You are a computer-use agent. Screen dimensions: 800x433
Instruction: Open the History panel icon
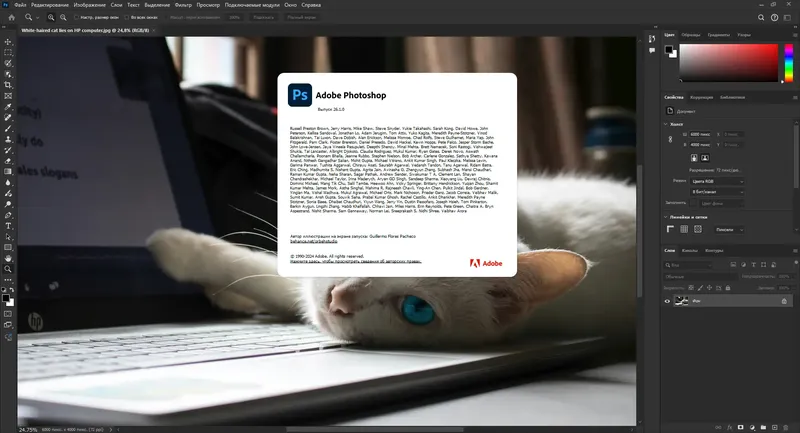652,39
